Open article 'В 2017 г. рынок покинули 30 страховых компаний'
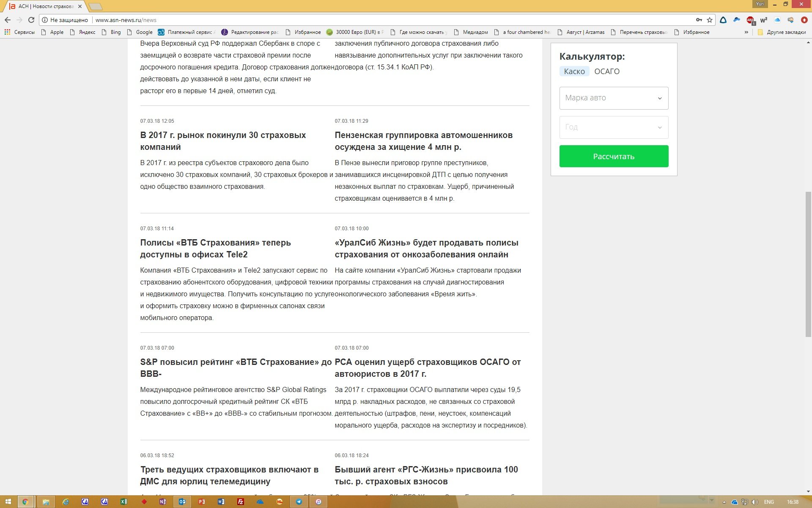812x508 pixels. click(223, 141)
